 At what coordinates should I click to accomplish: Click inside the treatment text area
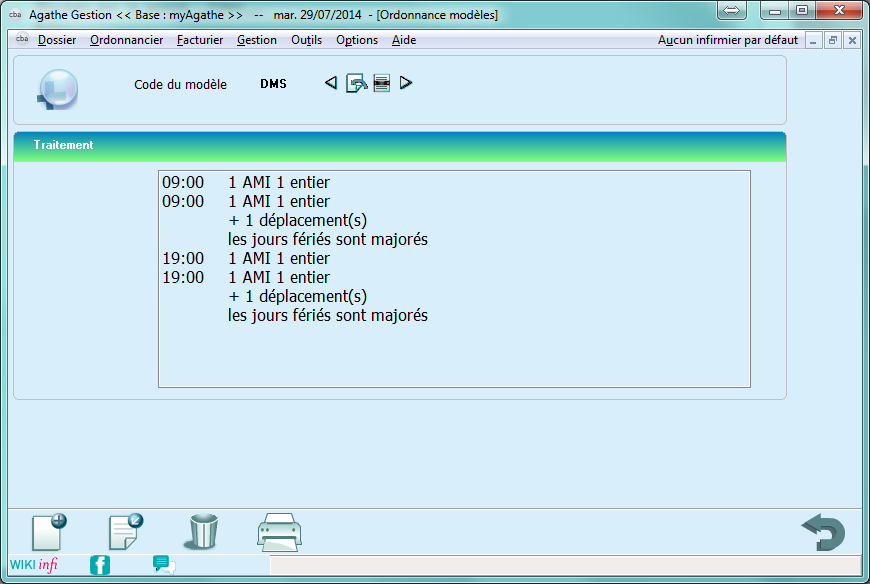coord(454,279)
